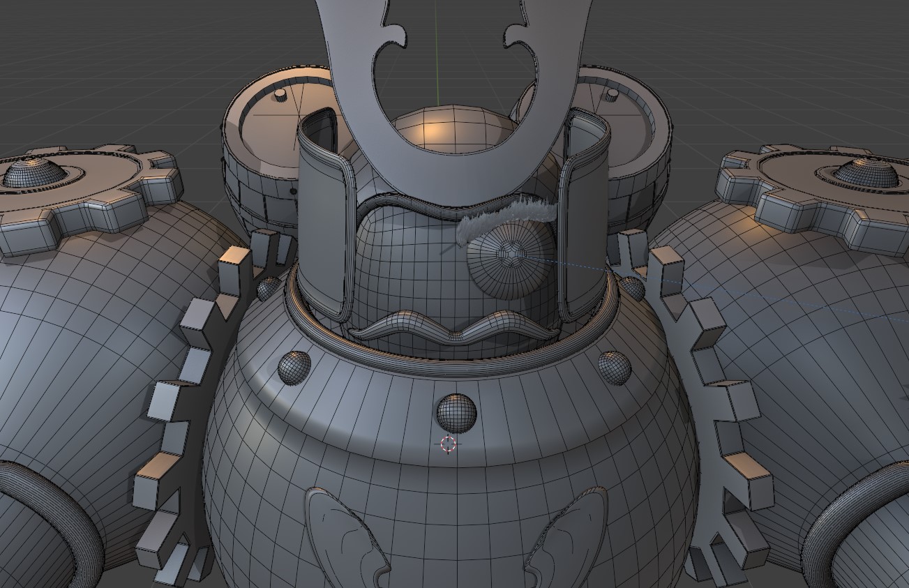909x588 pixels.
Task: Click the small peg on the right rear drum
Action: pyautogui.click(x=612, y=94)
